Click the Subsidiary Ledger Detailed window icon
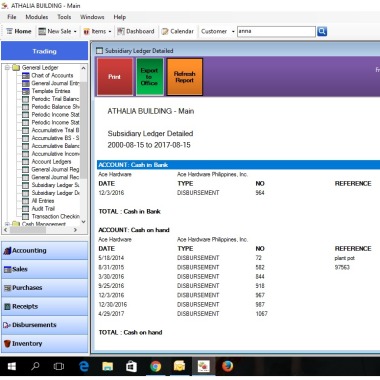This screenshot has width=380, height=380. [x=99, y=51]
